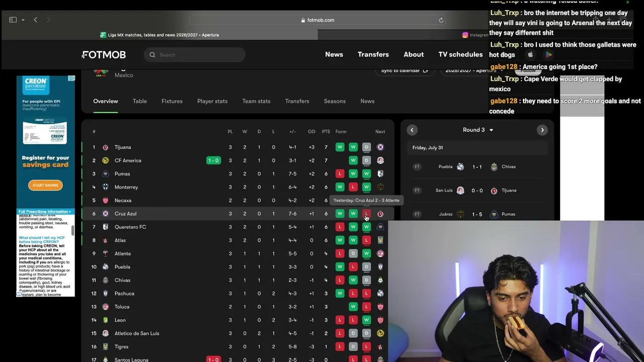This screenshot has width=644, height=362.
Task: Click Monterrey's loss form badge
Action: point(353,187)
